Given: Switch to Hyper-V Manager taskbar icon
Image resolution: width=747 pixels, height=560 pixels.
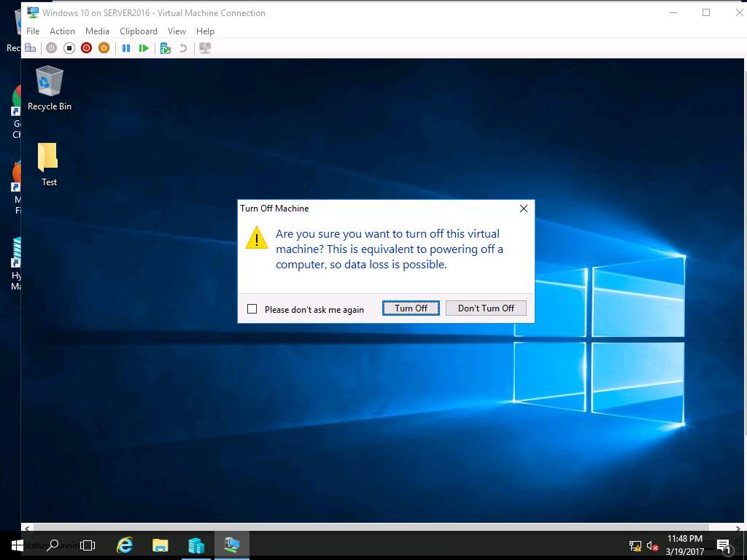Looking at the screenshot, I should [x=196, y=545].
